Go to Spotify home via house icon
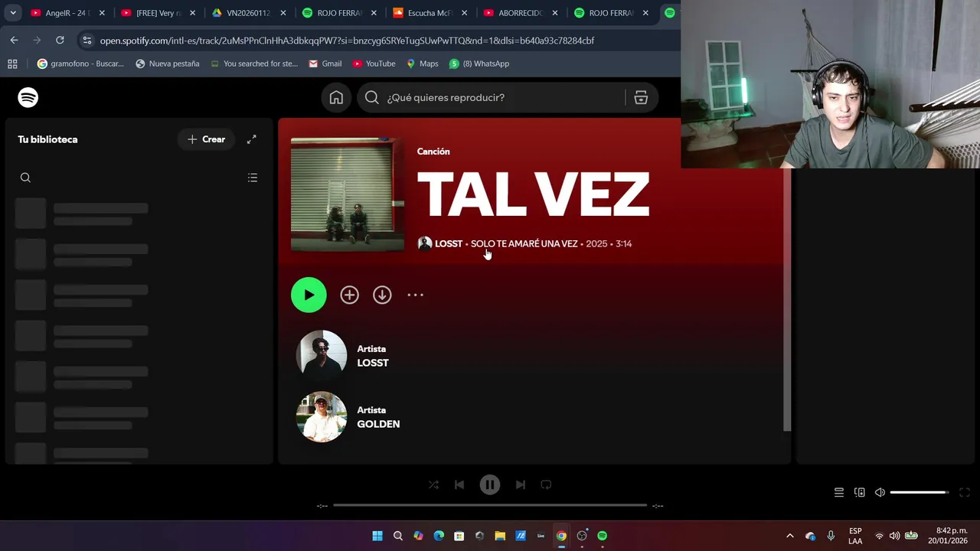 click(x=336, y=97)
